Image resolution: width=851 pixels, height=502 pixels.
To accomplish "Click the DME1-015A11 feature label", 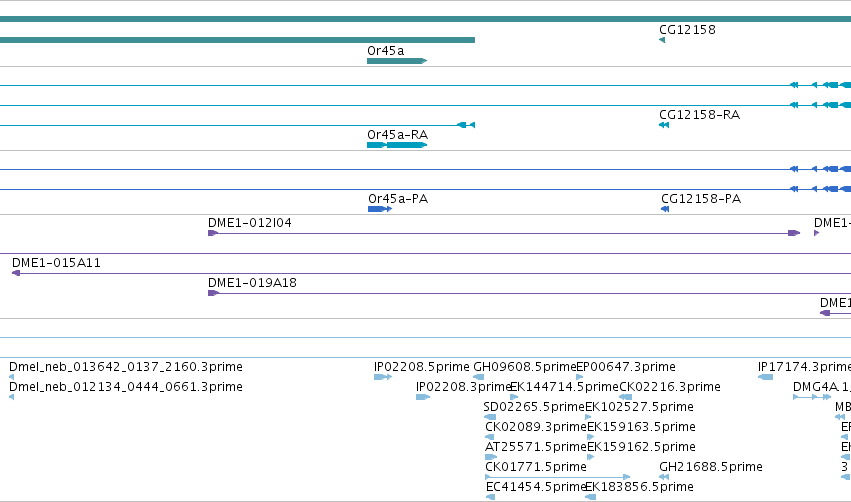I will point(56,263).
